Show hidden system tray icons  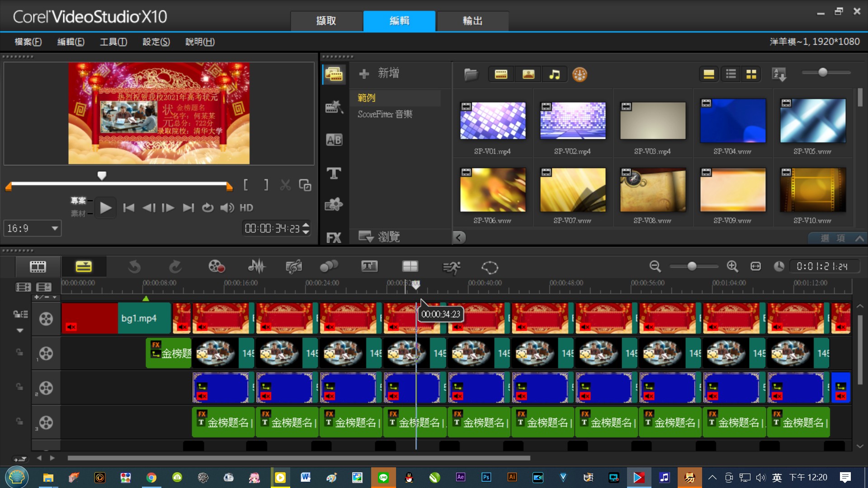(x=712, y=478)
